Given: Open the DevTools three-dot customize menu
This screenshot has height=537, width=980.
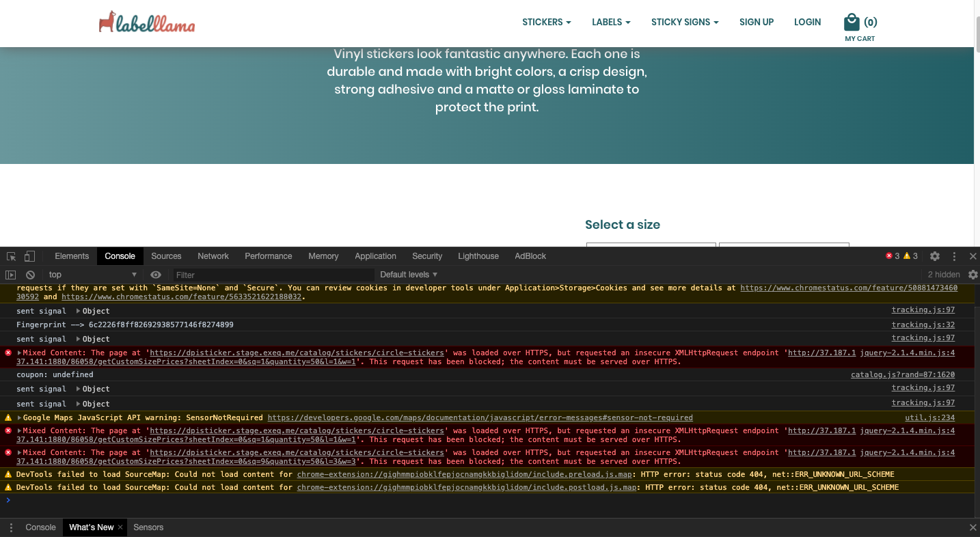Looking at the screenshot, I should [954, 256].
